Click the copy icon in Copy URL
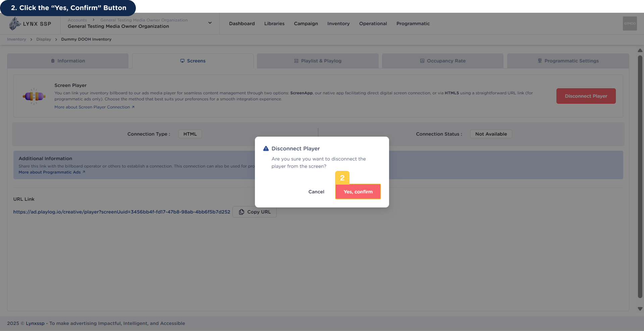This screenshot has height=331, width=644. coord(241,212)
